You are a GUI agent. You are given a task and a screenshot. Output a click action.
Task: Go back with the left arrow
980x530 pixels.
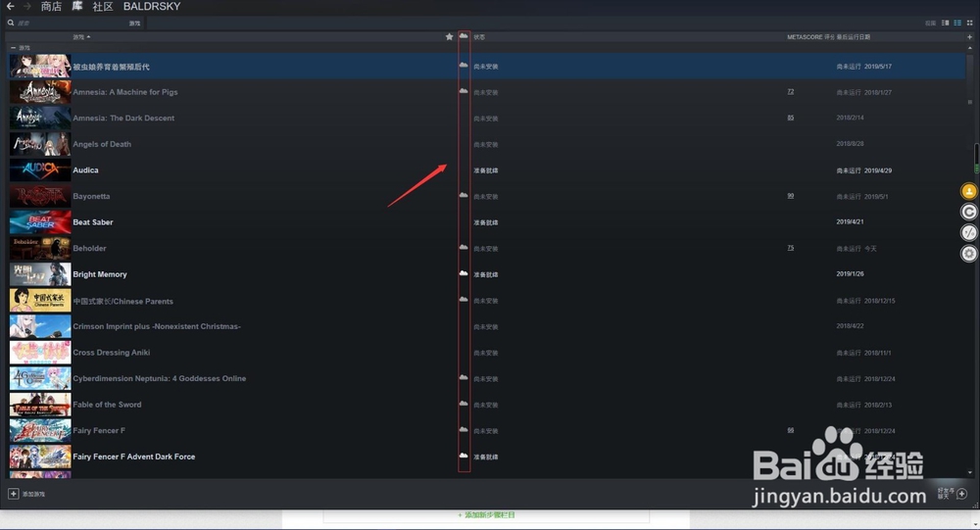[x=10, y=6]
